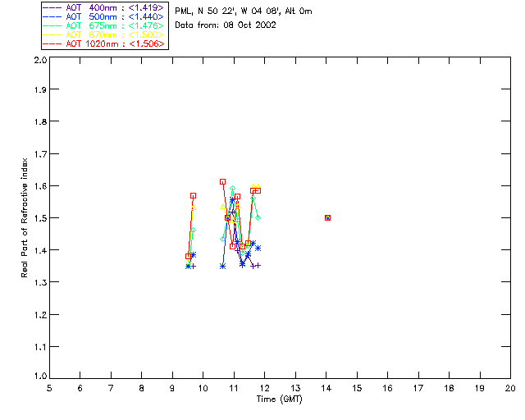The image size is (525, 420).
Task: Click the highest red square marker above 1.6
Action: pyautogui.click(x=222, y=181)
